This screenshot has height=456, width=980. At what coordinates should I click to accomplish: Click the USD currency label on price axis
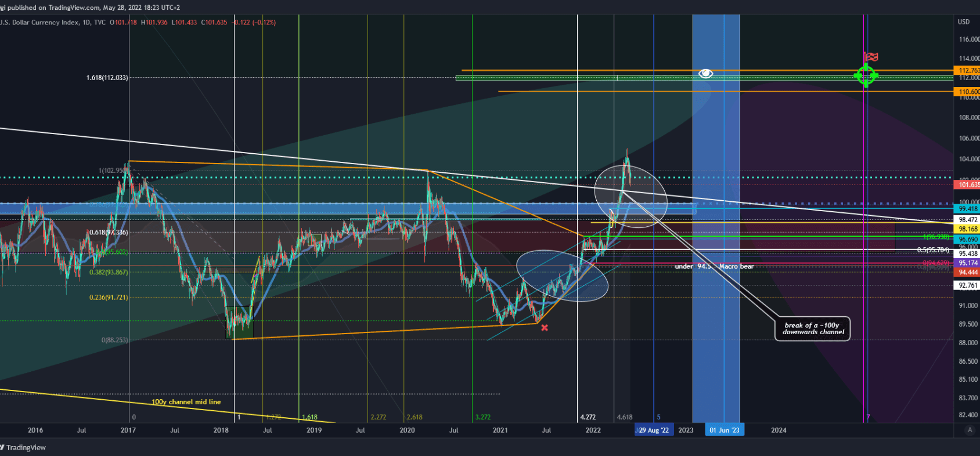point(964,22)
